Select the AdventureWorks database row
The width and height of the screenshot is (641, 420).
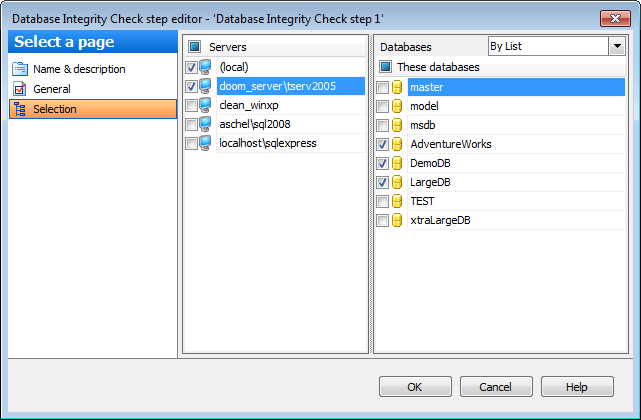pos(500,144)
